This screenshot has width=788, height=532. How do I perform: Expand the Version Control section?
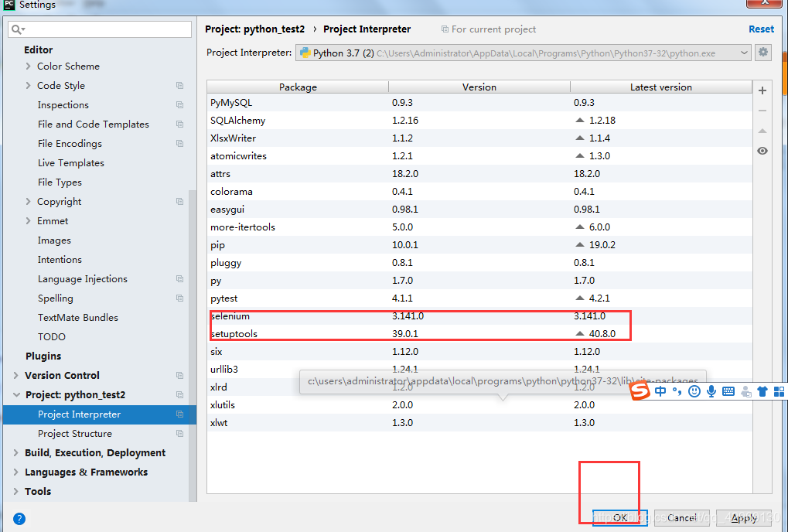16,375
